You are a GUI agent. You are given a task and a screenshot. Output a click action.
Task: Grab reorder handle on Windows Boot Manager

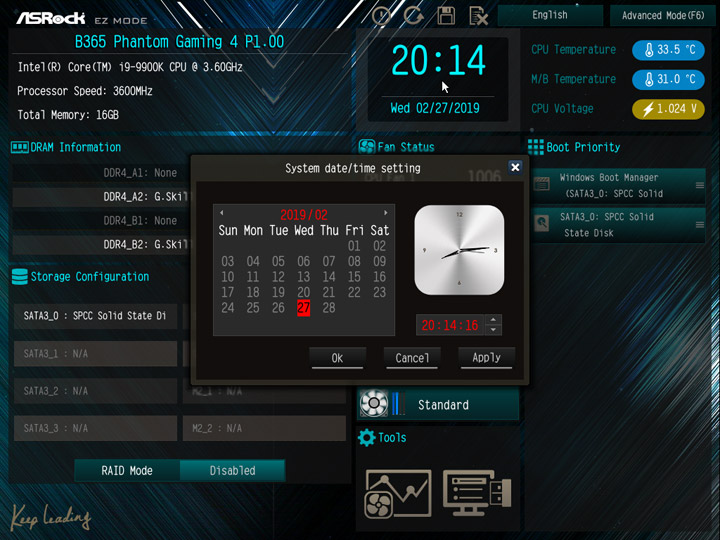(x=699, y=185)
